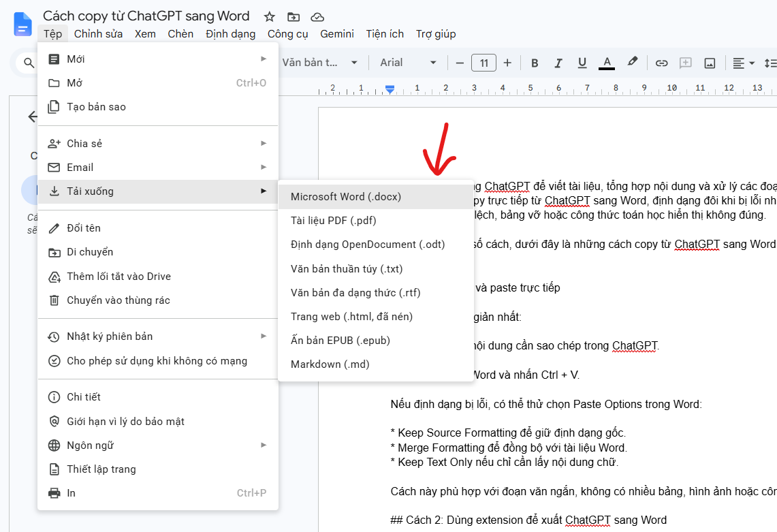
Task: Download as Trang web (.html, đã nén)
Action: 376,316
